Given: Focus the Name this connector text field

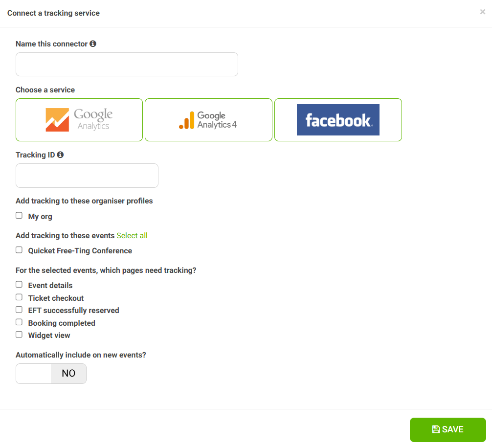Looking at the screenshot, I should [x=127, y=64].
